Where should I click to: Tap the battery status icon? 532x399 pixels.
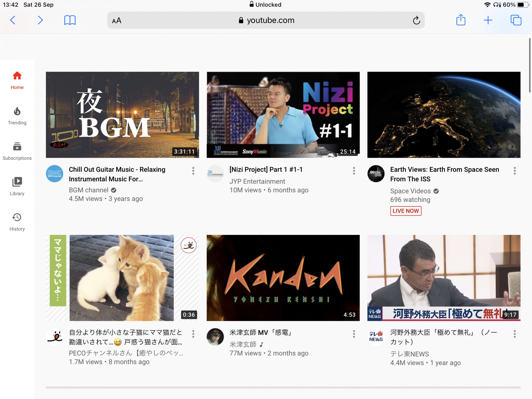pos(523,5)
